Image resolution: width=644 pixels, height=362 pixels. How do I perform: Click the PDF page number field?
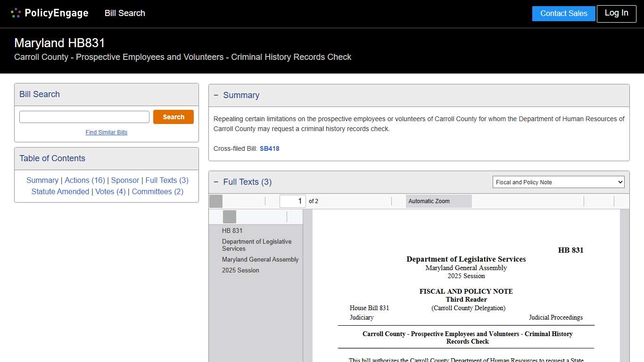point(292,201)
